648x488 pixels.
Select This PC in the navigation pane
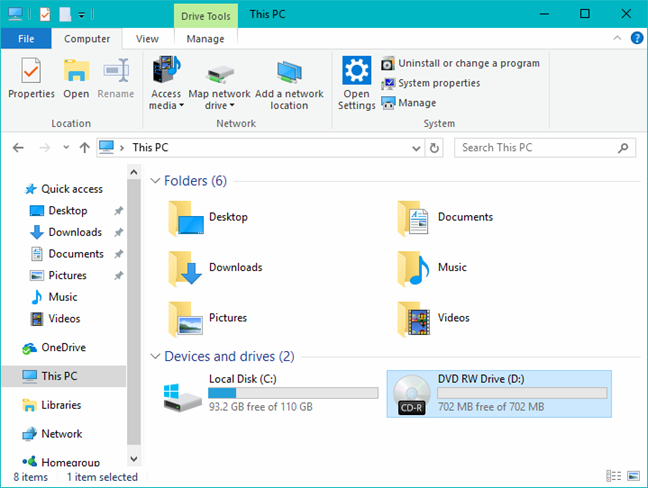(64, 376)
